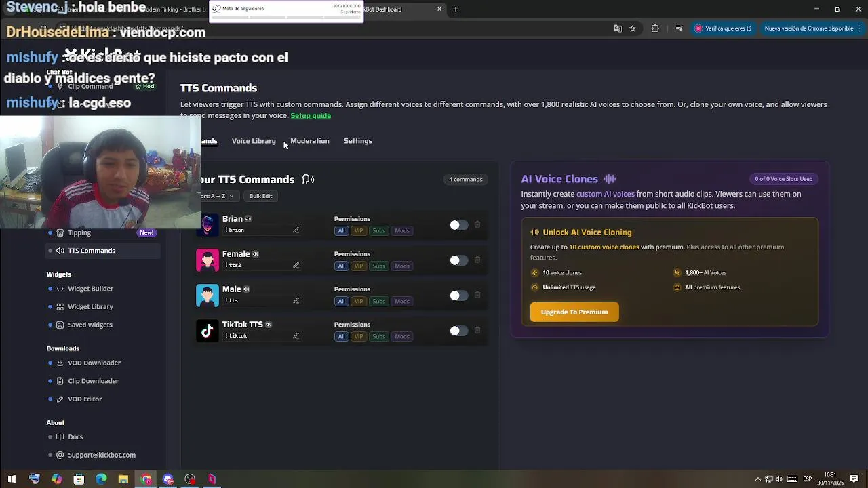Screen dimensions: 868x488
Task: Edit the !tiktok command pencil icon
Action: (296, 336)
